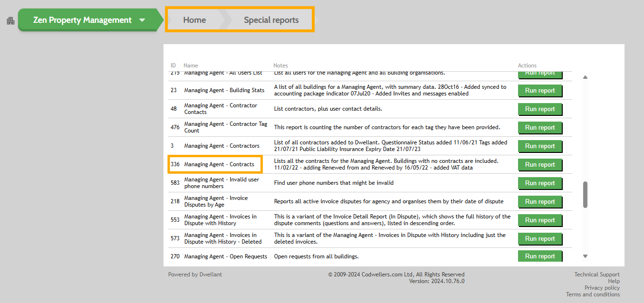Viewport: 644px width, 303px height.
Task: Sort reports by the ID column header
Action: point(173,65)
